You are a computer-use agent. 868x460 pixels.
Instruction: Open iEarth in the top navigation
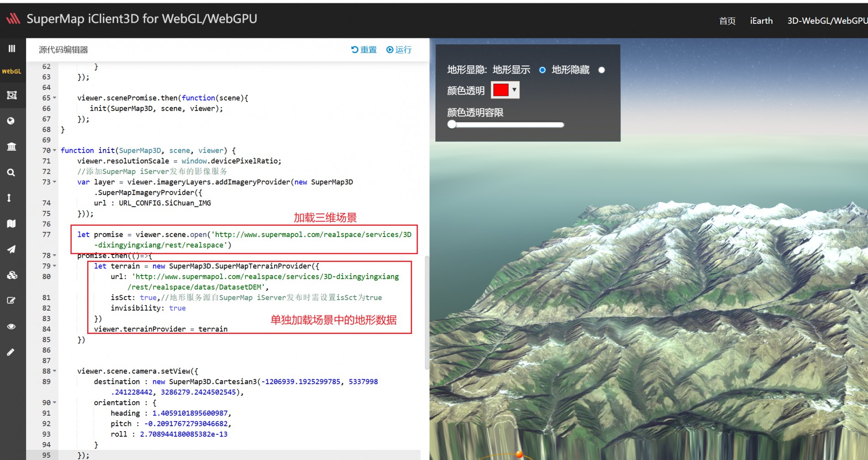click(x=761, y=21)
